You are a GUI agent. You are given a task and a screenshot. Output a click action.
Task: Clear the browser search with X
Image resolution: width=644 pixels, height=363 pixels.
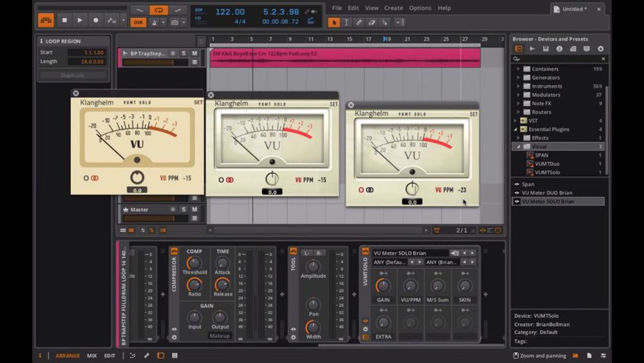tap(603, 59)
